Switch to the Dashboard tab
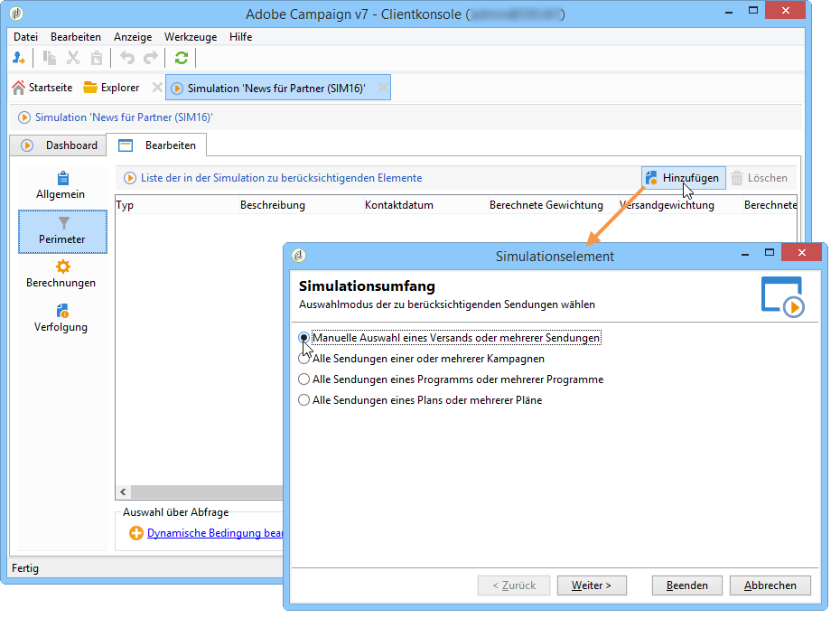The image size is (840, 618). [59, 145]
